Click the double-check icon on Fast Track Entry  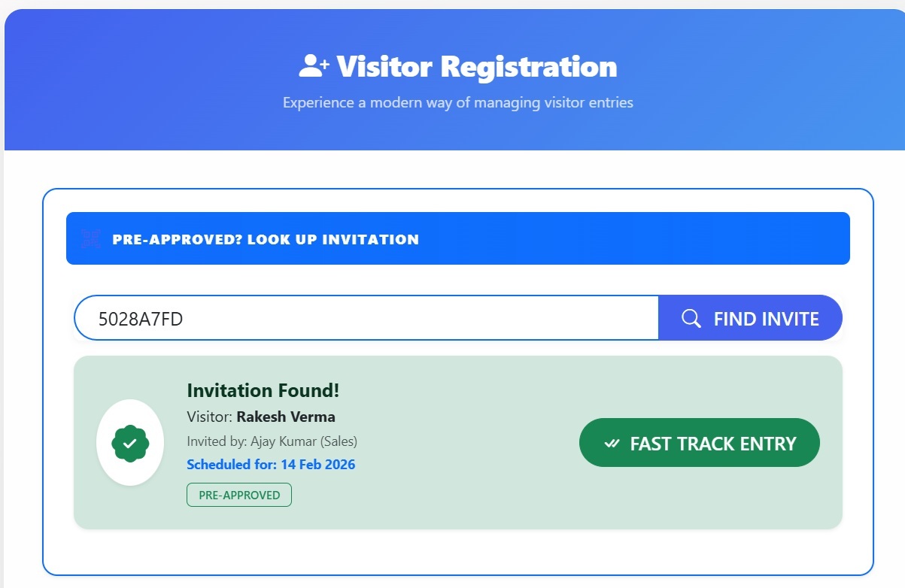point(612,444)
